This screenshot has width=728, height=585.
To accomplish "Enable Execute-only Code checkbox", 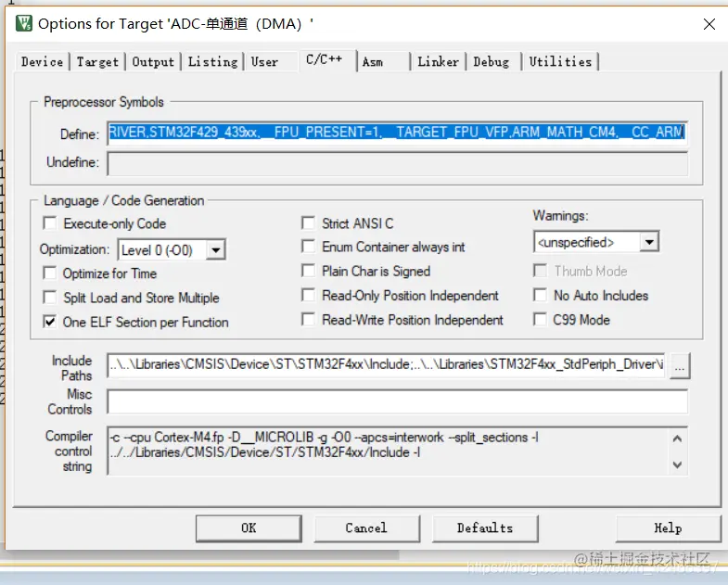I will click(50, 223).
